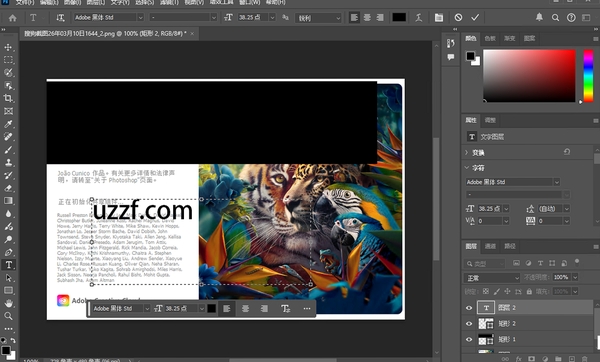Click the Home icon in options bar
600x362 pixels.
click(13, 18)
